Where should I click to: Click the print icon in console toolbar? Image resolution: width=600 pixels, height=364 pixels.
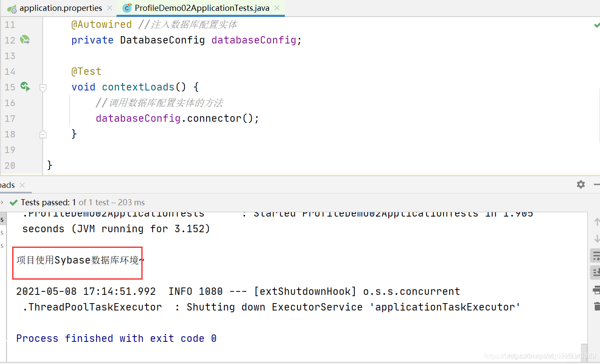(x=597, y=290)
